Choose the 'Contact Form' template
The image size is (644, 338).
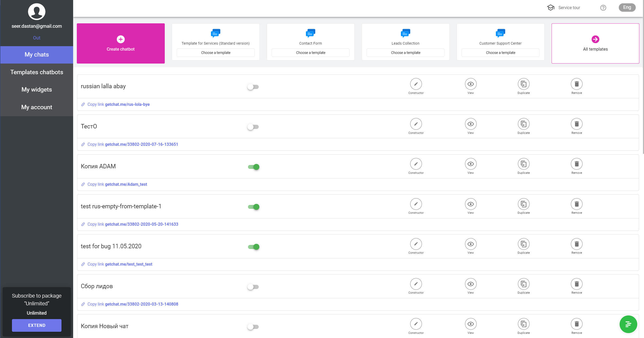coord(310,53)
